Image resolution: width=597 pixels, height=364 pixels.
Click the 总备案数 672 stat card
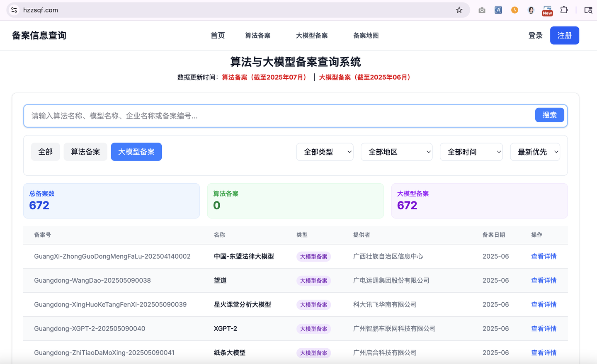pyautogui.click(x=112, y=201)
